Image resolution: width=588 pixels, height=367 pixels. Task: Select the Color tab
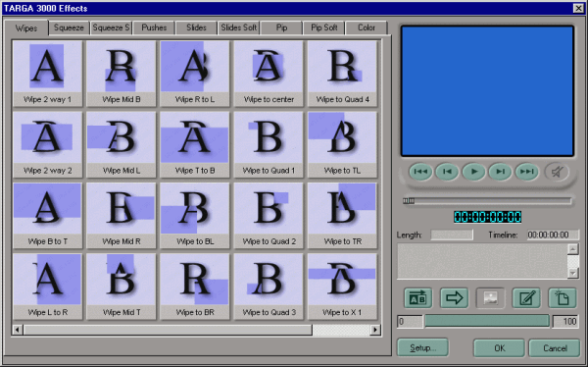point(367,27)
